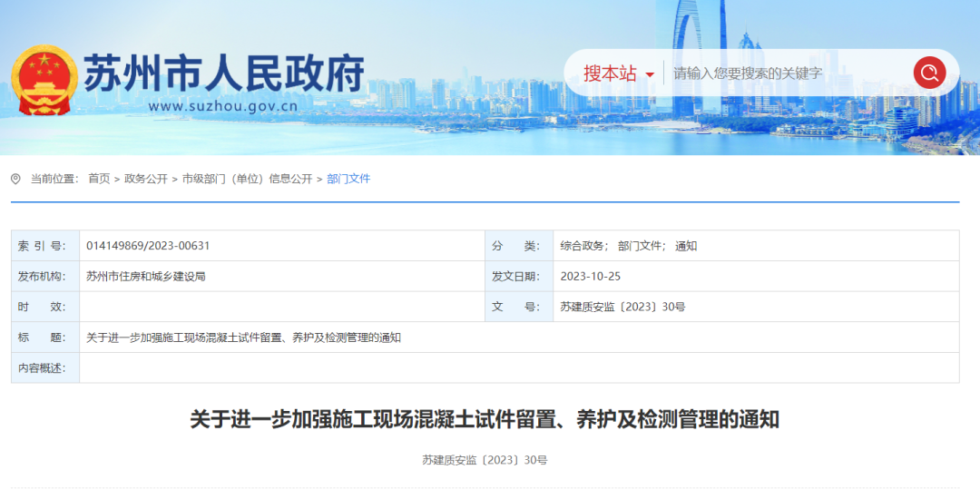Click the 部门文件 breadcrumb link

(x=348, y=180)
